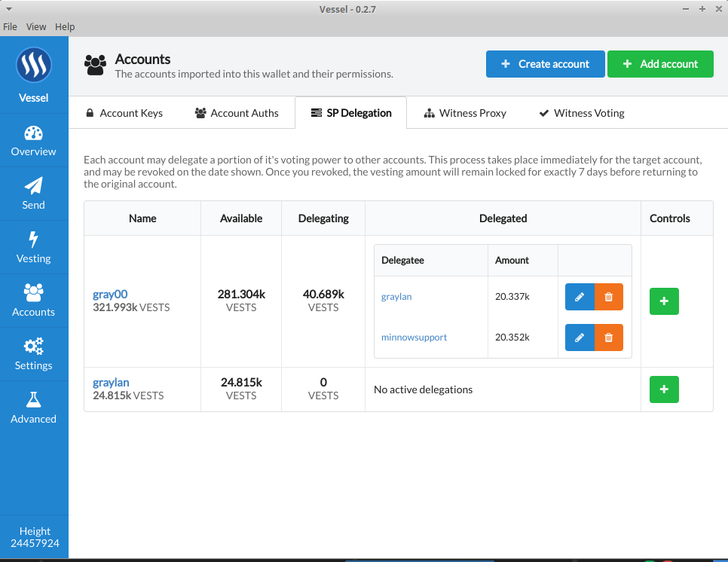Viewport: 728px width, 562px height.
Task: Switch to the Account Keys tab
Action: click(124, 113)
